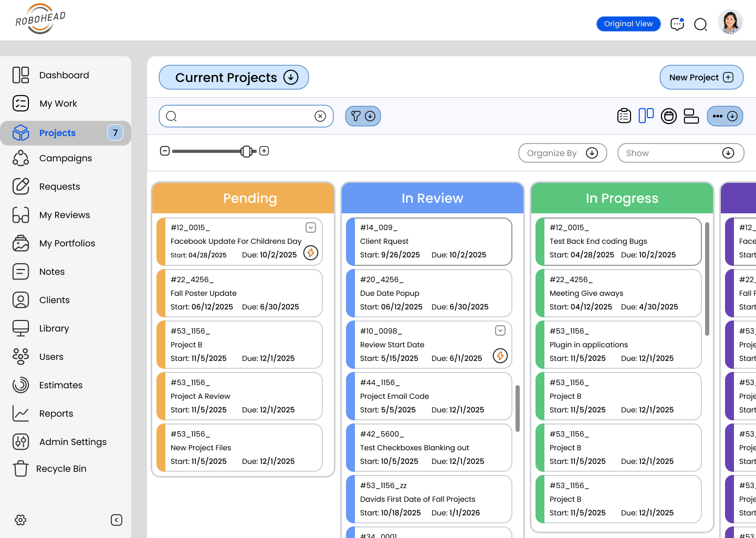Open Test Back End coding Bugs card
Image resolution: width=756 pixels, height=538 pixels.
(x=618, y=242)
